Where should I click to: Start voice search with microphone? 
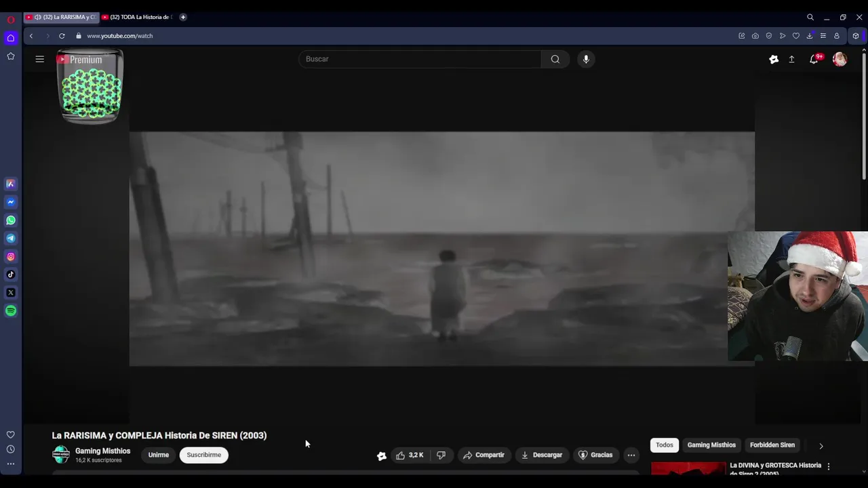[x=586, y=59]
